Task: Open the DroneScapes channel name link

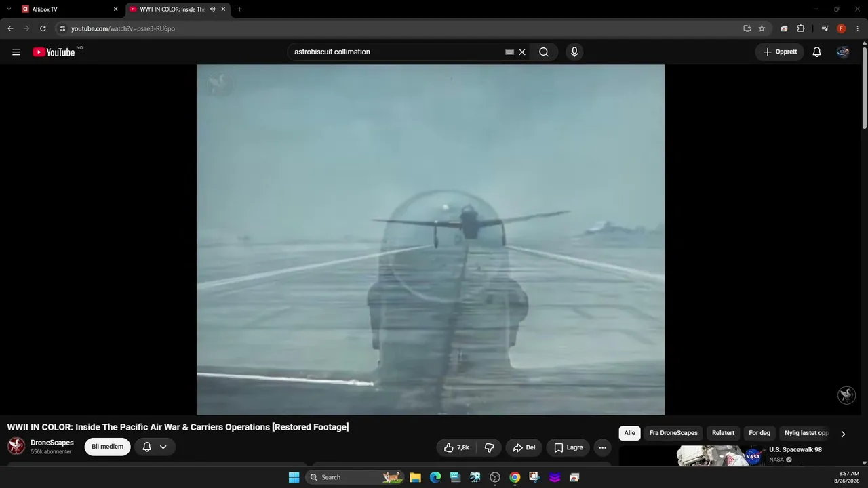Action: 52,443
